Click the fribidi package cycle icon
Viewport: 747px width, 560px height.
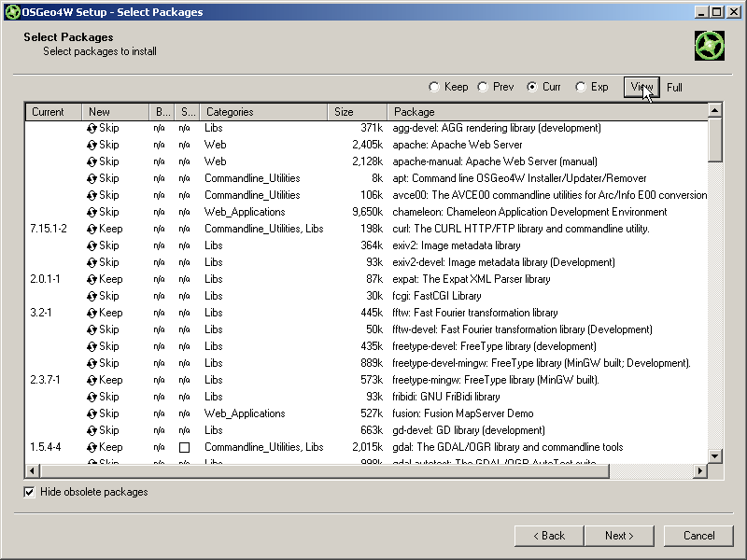coord(92,398)
